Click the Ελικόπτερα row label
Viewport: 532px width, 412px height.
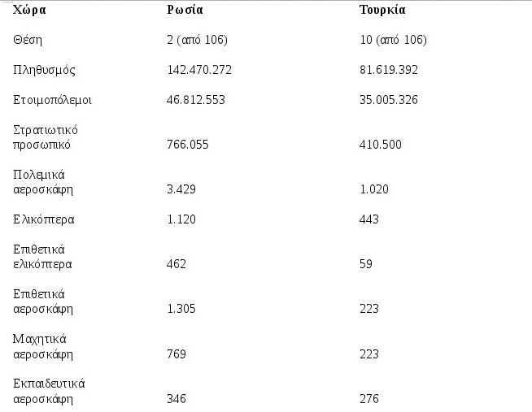click(x=44, y=219)
